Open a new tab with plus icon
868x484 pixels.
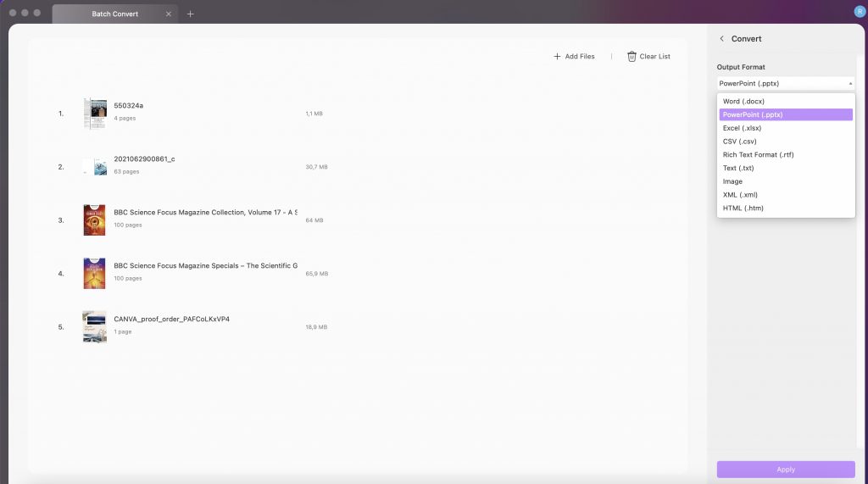190,14
